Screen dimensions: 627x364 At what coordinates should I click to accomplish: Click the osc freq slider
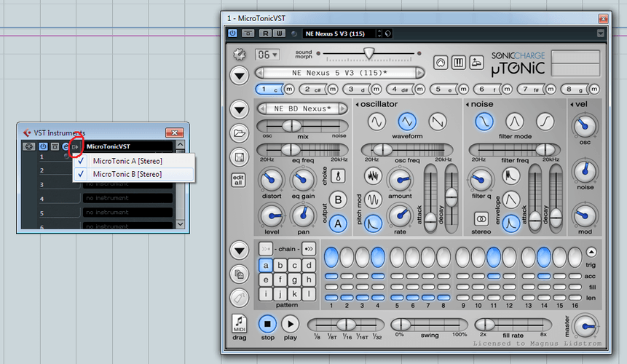pyautogui.click(x=407, y=150)
